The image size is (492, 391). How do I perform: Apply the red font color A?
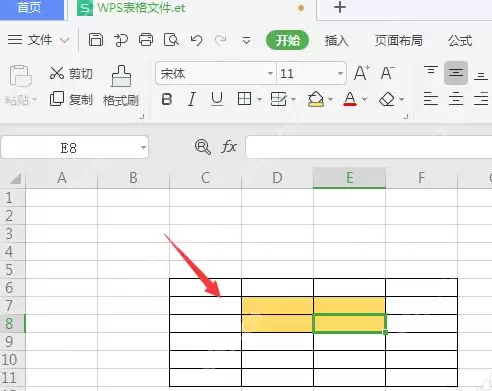click(350, 99)
